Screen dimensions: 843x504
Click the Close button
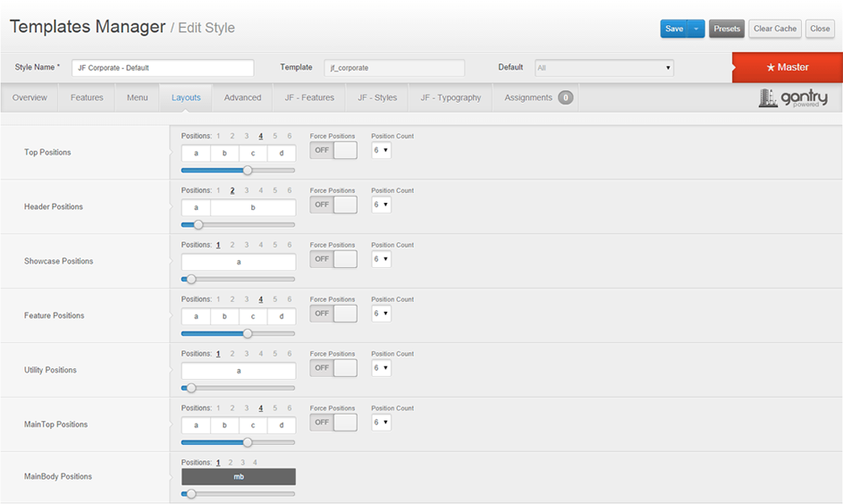point(819,29)
